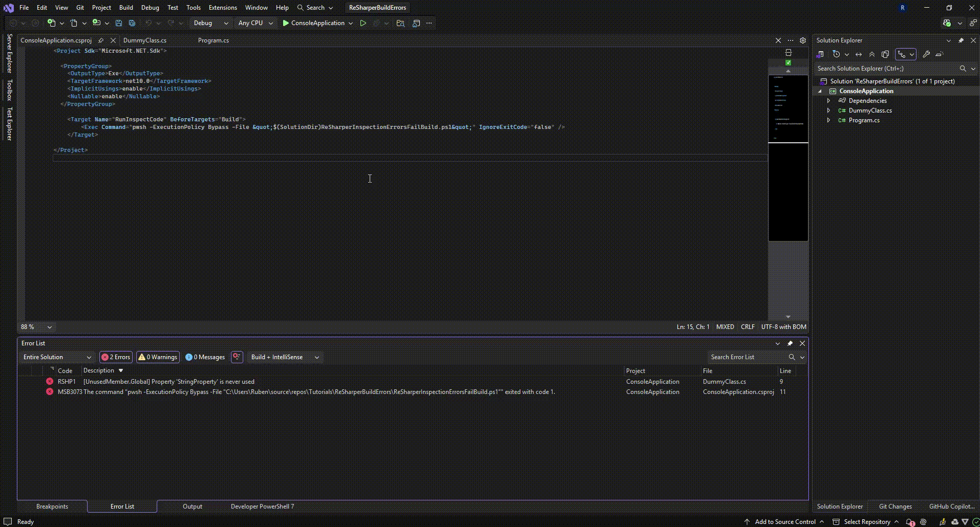This screenshot has height=527, width=980.
Task: Pin the Error List panel
Action: (790, 343)
